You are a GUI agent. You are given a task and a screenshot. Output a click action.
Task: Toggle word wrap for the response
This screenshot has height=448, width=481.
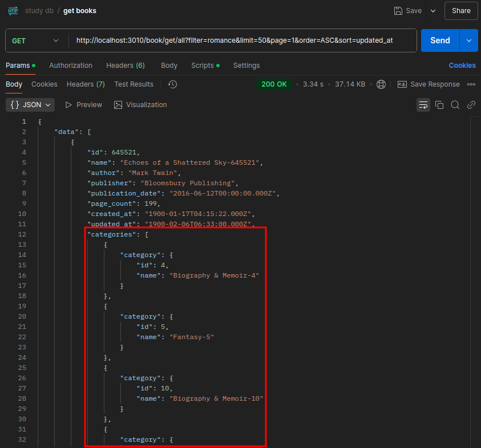423,105
